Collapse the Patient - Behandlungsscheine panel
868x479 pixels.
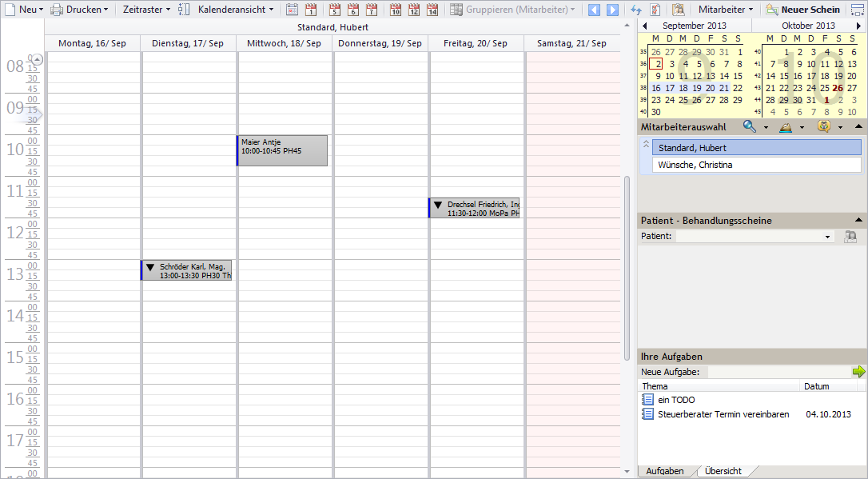[858, 221]
